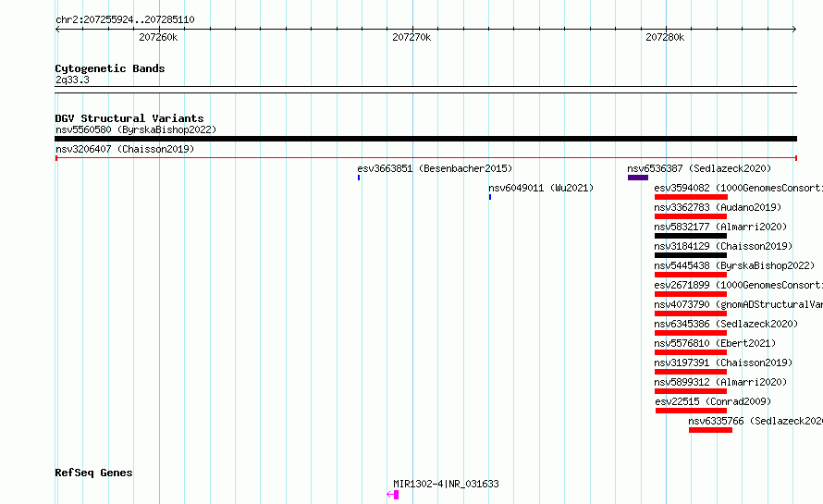Click the chr2:207255924..207285110 coordinate label
The image size is (823, 504).
(125, 19)
